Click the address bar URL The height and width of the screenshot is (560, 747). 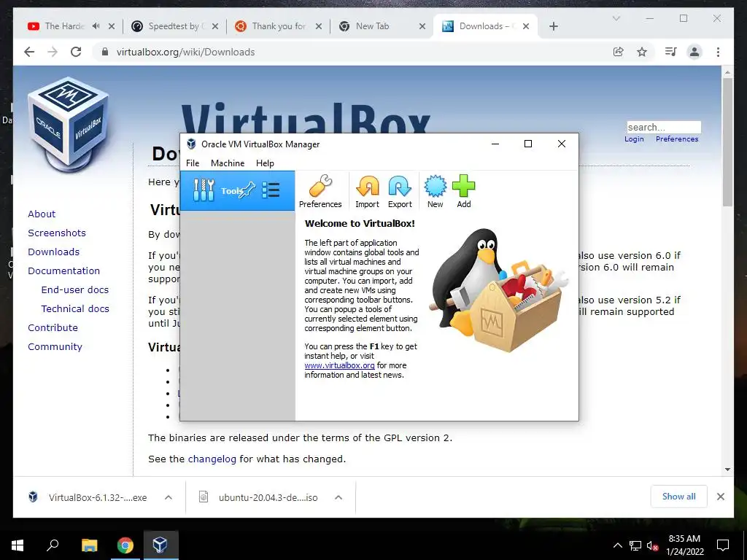pos(185,52)
